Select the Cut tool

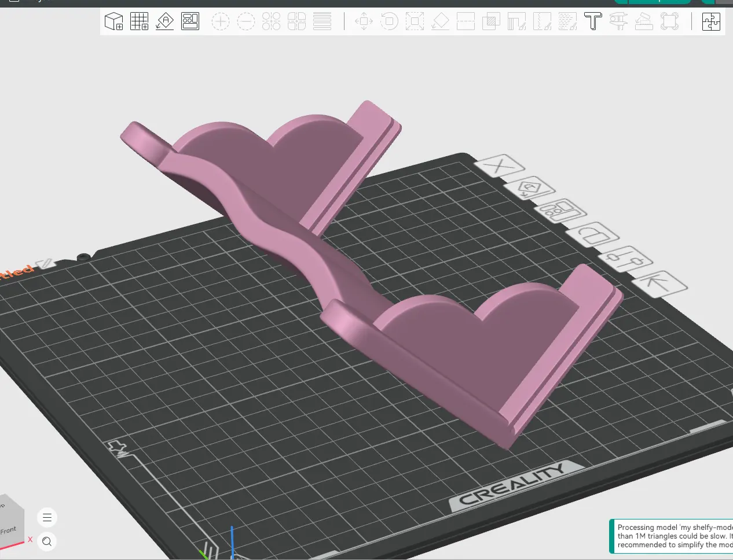tap(466, 22)
